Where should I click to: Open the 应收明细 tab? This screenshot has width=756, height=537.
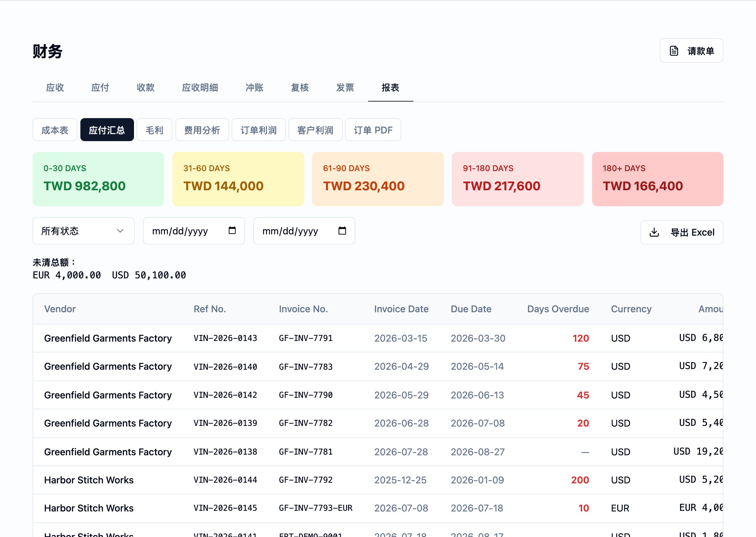[x=200, y=87]
